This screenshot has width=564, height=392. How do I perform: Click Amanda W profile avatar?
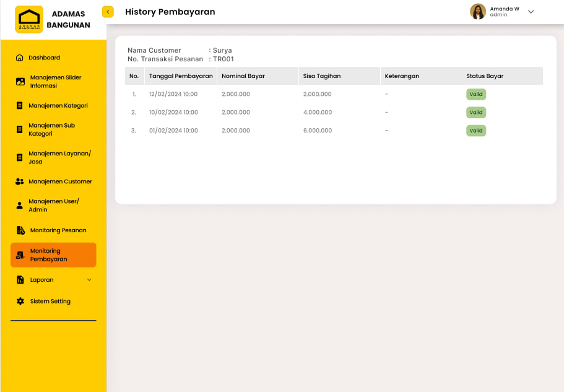pyautogui.click(x=478, y=12)
